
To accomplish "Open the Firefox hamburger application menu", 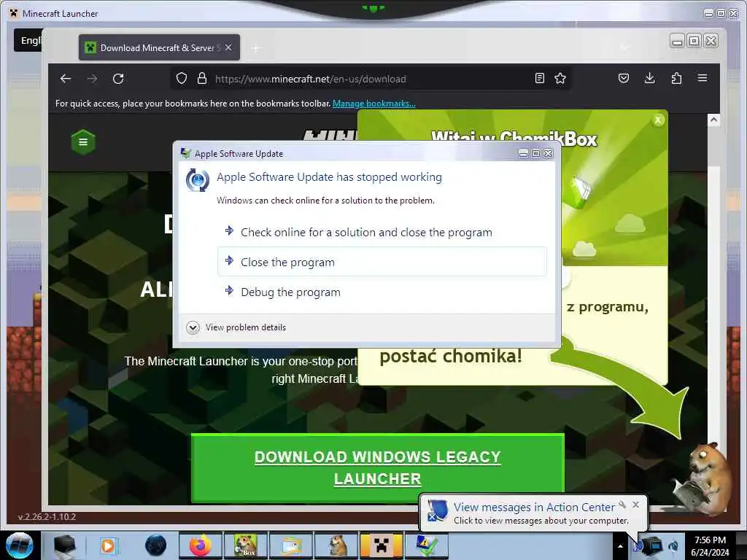I will pyautogui.click(x=703, y=77).
